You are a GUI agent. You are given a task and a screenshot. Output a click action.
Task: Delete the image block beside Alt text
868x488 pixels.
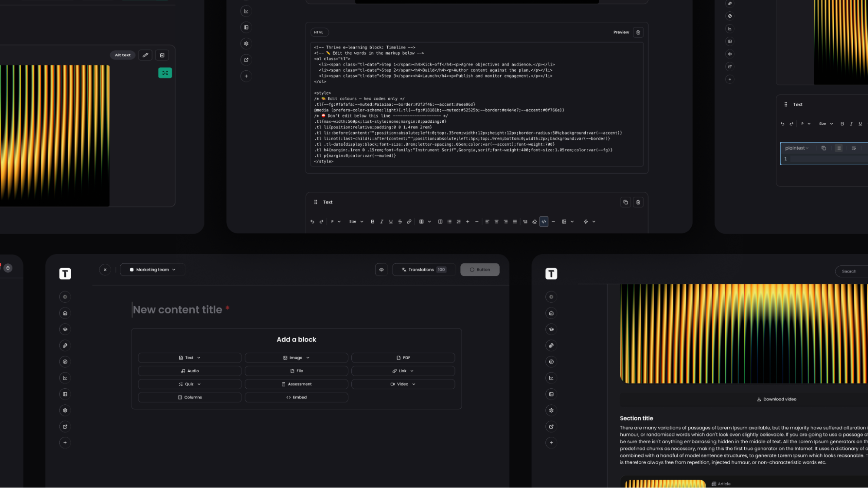(x=162, y=55)
